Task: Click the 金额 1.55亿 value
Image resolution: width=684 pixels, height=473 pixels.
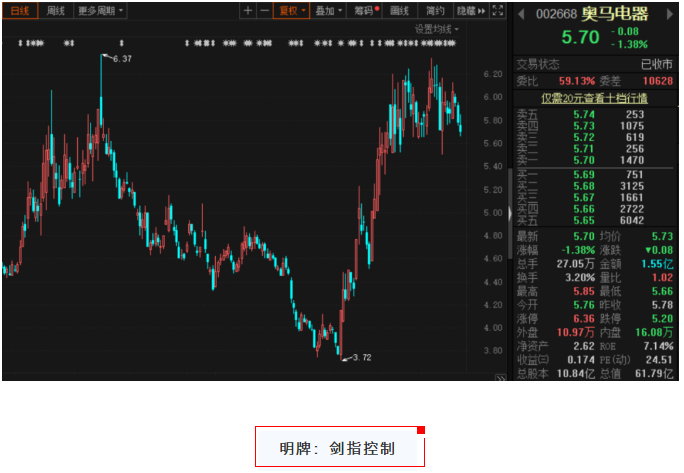Action: pos(657,264)
